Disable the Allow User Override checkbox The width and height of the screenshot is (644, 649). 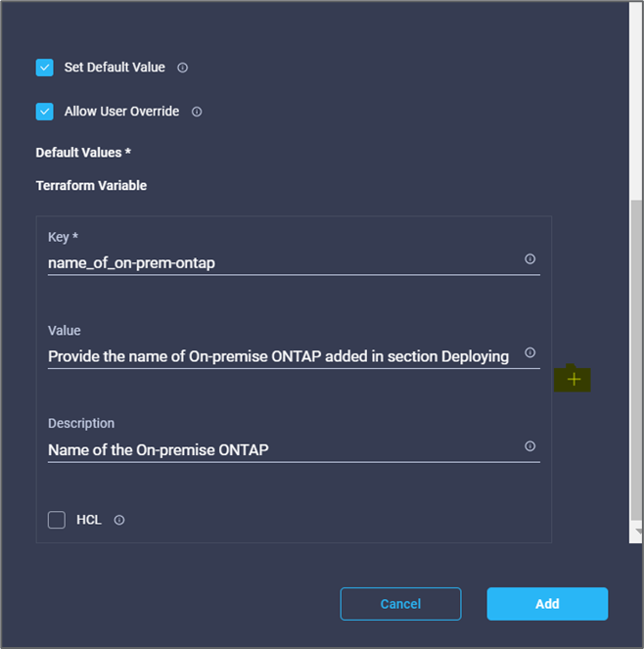(x=45, y=112)
